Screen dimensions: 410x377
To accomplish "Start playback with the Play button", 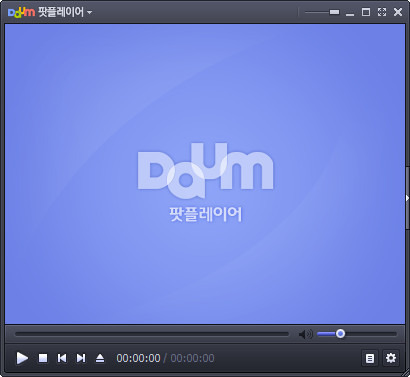I will 22,358.
